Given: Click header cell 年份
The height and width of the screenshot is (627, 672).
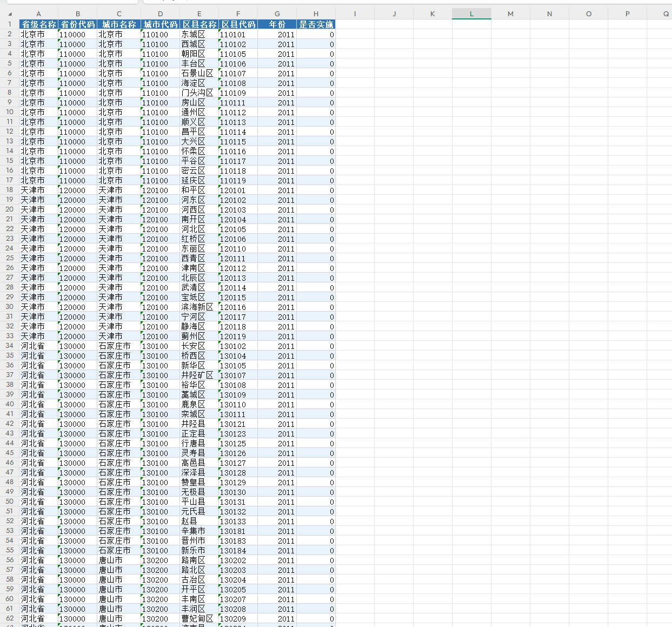Looking at the screenshot, I should 277,24.
